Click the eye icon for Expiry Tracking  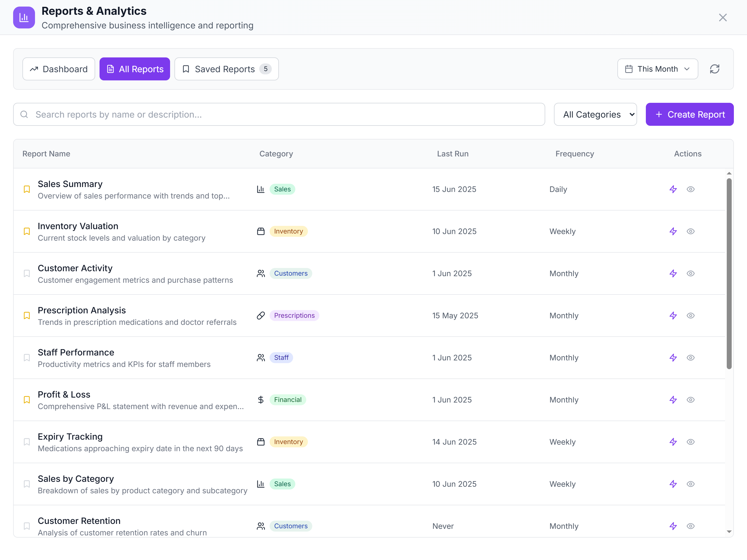coord(690,442)
